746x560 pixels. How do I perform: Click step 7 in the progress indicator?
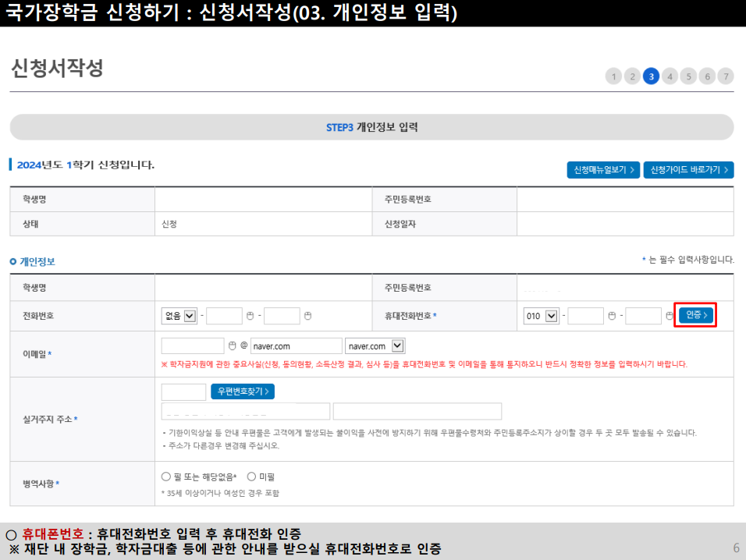(726, 76)
